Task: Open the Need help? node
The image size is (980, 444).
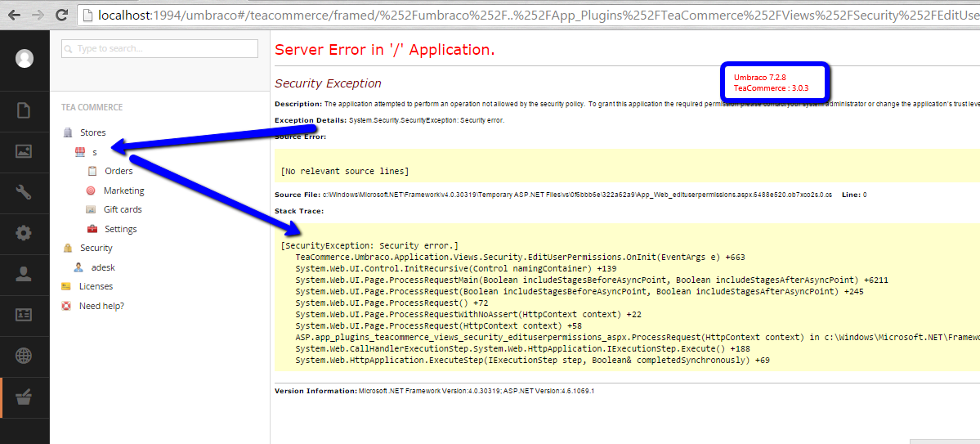Action: coord(101,306)
